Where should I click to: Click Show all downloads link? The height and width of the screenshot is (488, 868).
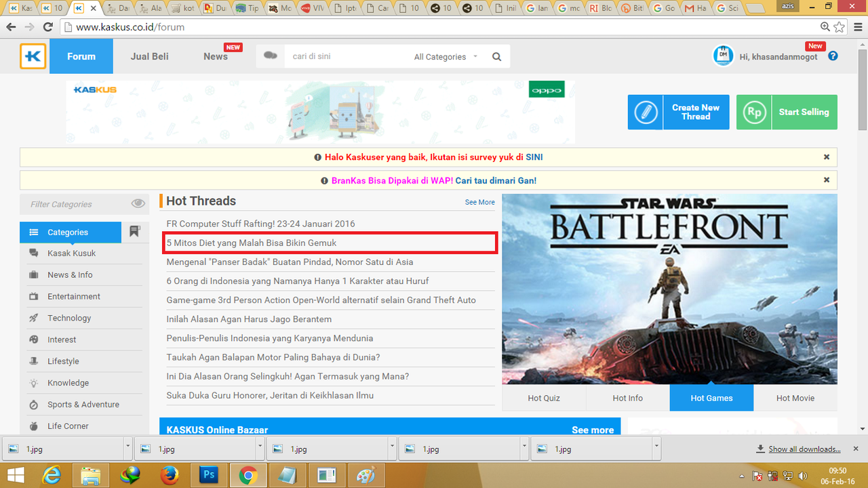coord(805,449)
